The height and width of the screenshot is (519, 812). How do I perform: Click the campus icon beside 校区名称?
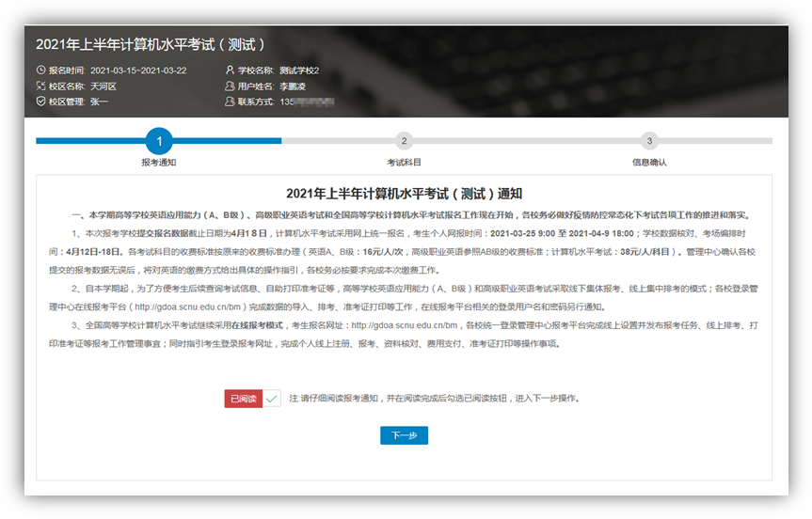point(40,86)
